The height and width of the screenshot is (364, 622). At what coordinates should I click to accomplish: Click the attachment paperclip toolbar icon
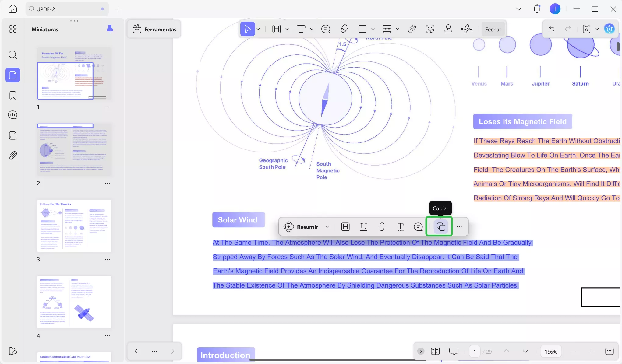(412, 29)
